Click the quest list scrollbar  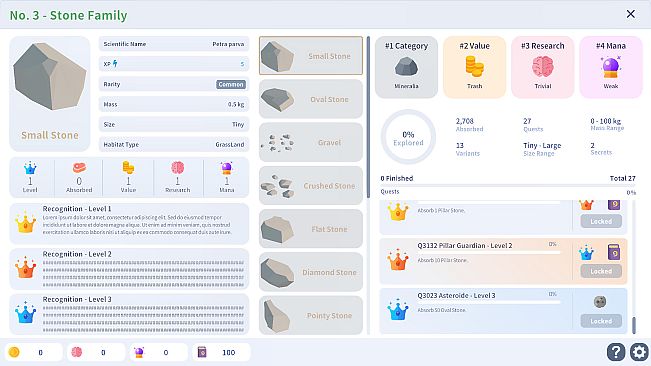[634, 325]
